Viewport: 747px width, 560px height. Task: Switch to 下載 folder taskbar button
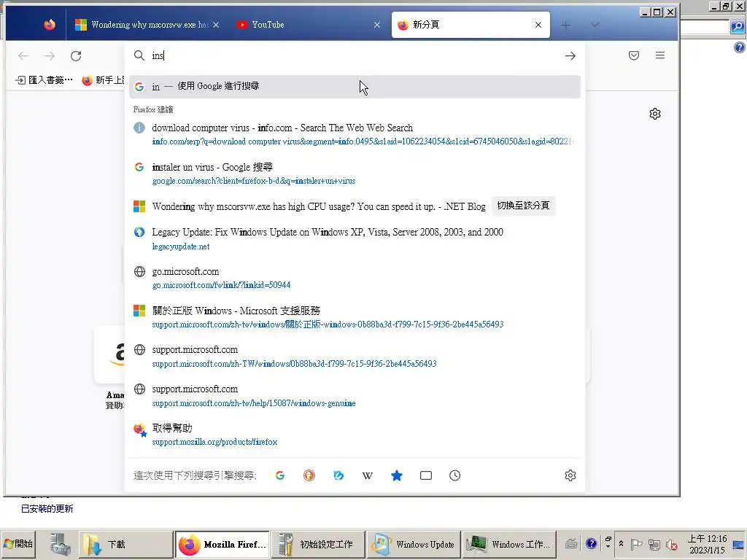click(x=125, y=544)
